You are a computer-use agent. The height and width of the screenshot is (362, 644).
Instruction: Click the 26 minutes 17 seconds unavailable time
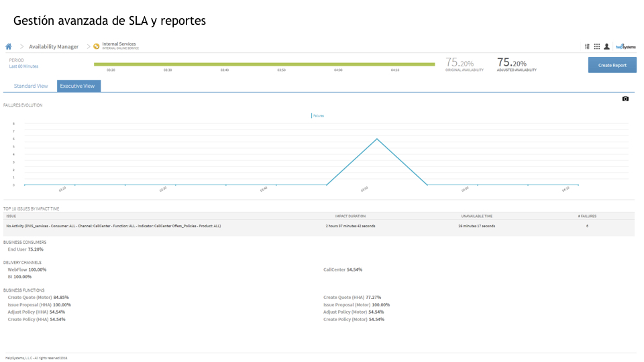point(476,226)
